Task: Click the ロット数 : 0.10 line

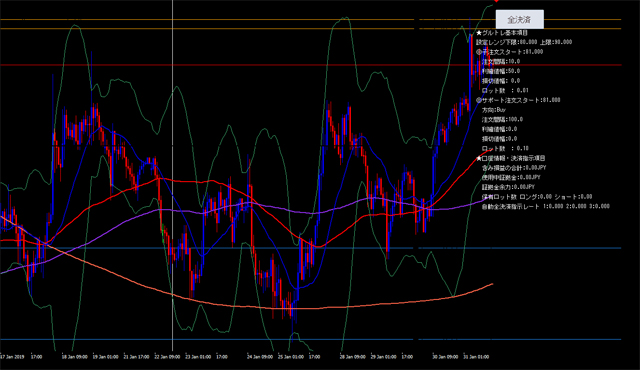Action: point(505,148)
